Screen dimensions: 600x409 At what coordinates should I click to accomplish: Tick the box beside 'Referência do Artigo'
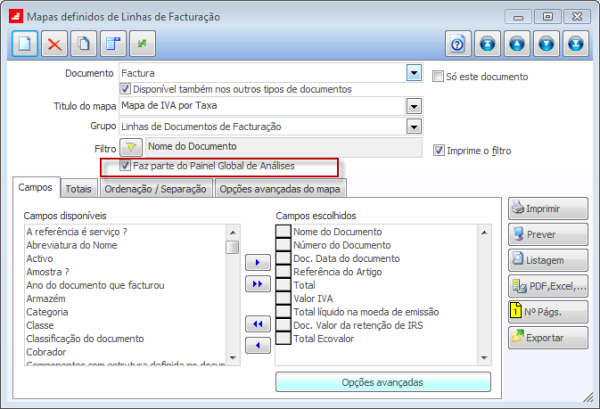pos(283,272)
